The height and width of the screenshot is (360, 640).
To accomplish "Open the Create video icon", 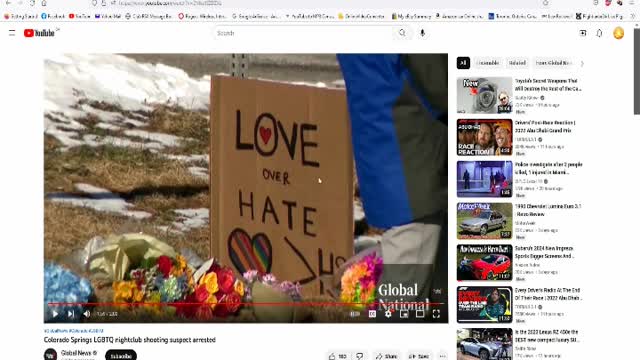I will pyautogui.click(x=583, y=33).
